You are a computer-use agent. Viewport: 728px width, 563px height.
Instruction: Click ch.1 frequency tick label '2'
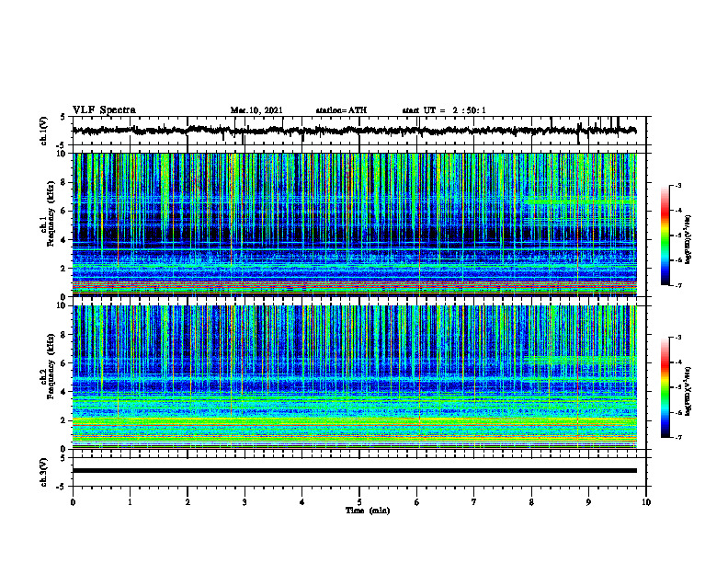[64, 268]
